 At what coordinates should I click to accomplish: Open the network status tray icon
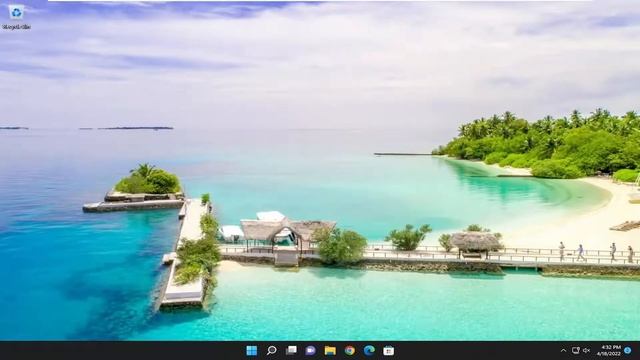coord(576,351)
